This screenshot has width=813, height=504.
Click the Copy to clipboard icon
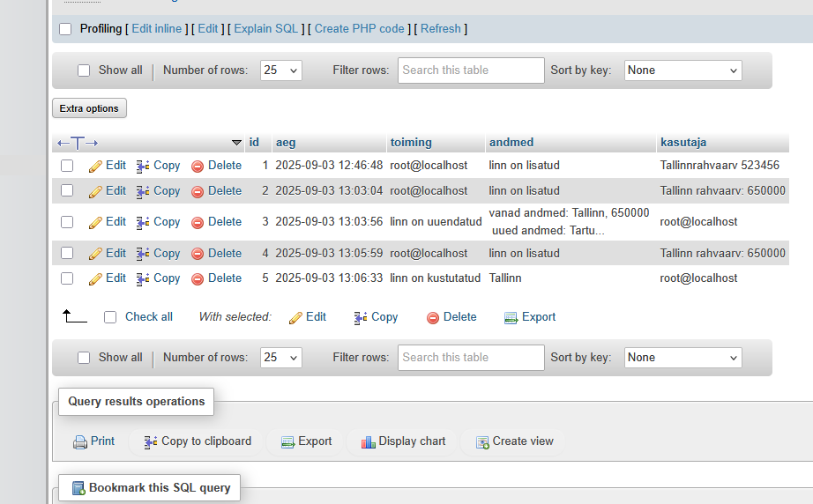151,442
